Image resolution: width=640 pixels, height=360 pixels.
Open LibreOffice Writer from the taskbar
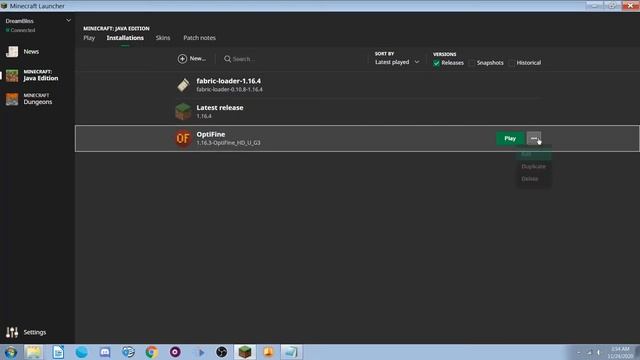[58, 352]
